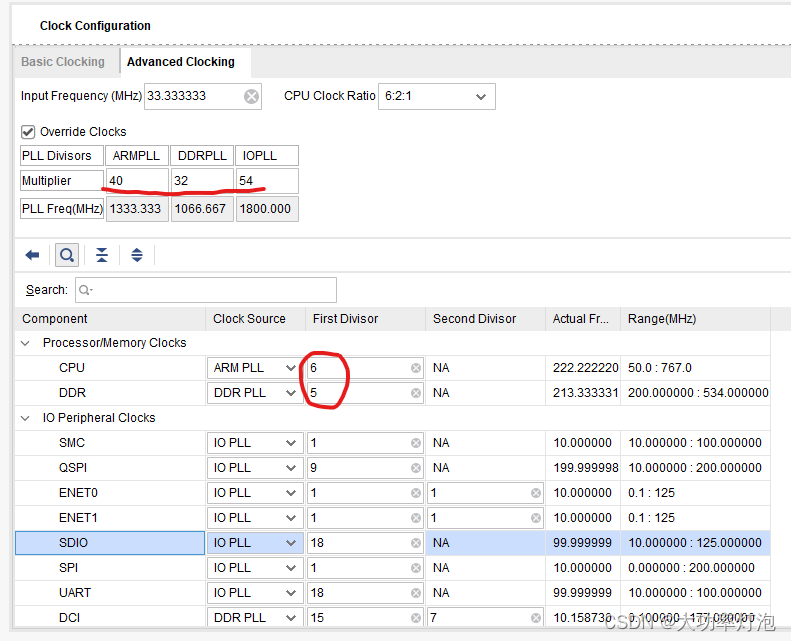This screenshot has height=641, width=791.
Task: Click the Range(MHz) column header
Action: [695, 319]
